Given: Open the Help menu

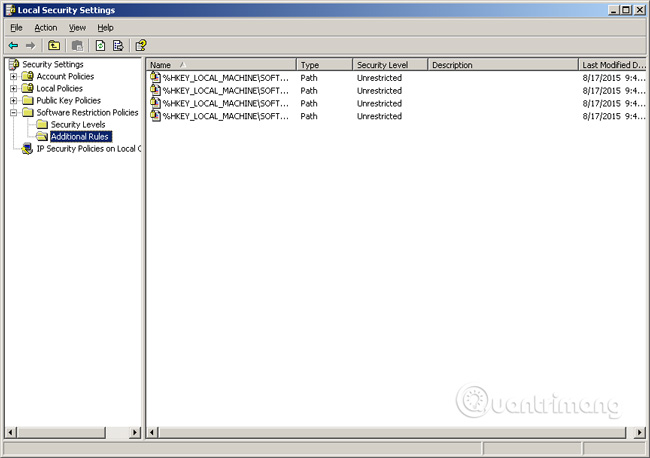Looking at the screenshot, I should 105,28.
